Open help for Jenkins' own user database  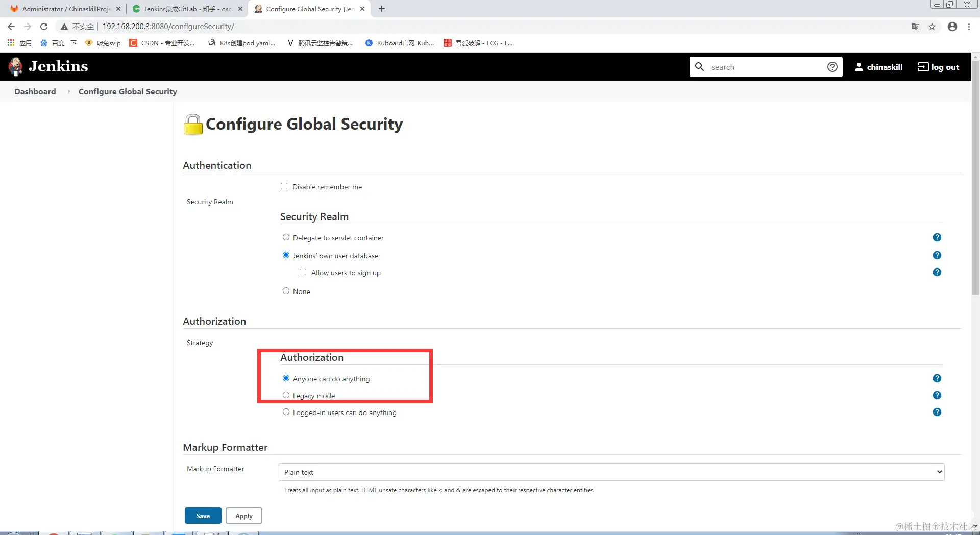click(937, 255)
